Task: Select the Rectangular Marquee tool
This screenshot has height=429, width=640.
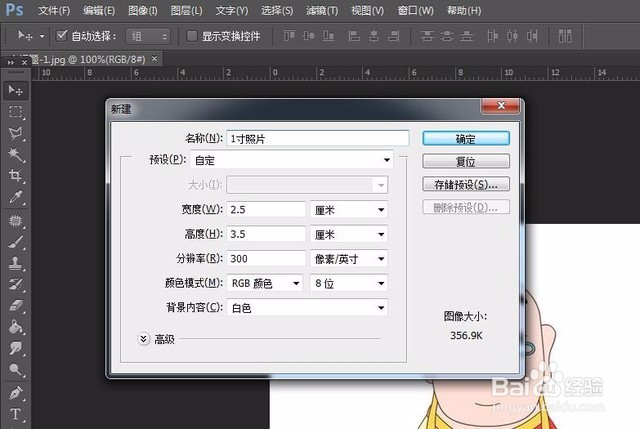Action: pyautogui.click(x=16, y=111)
